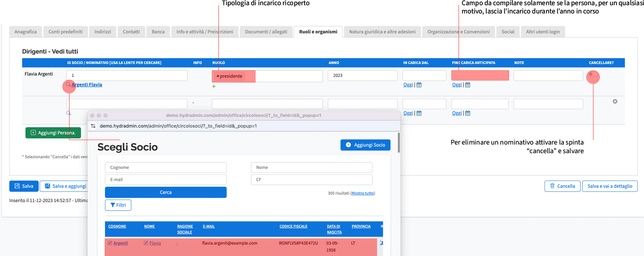Image resolution: width=644 pixels, height=256 pixels.
Task: Click the Cancella button at bottom right
Action: point(562,186)
